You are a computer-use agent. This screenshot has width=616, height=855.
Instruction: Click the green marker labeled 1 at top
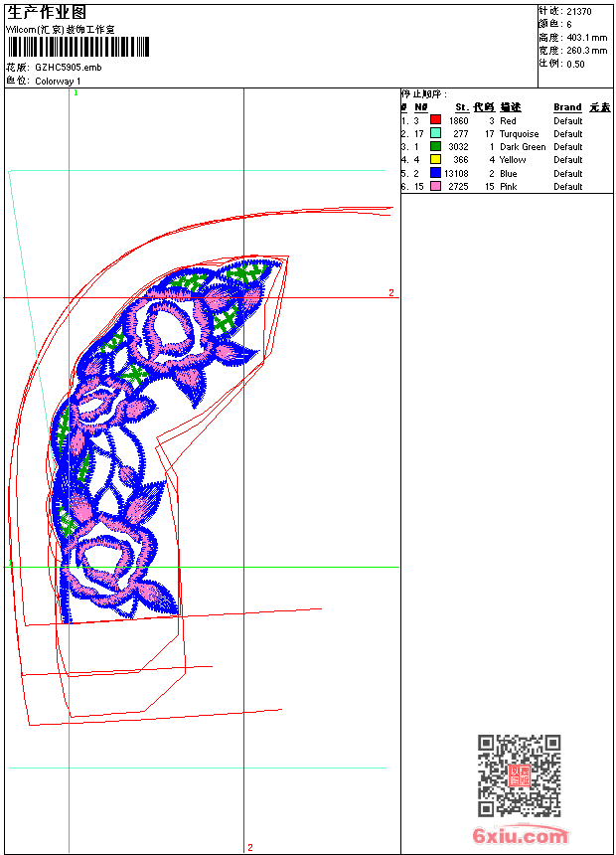(76, 92)
